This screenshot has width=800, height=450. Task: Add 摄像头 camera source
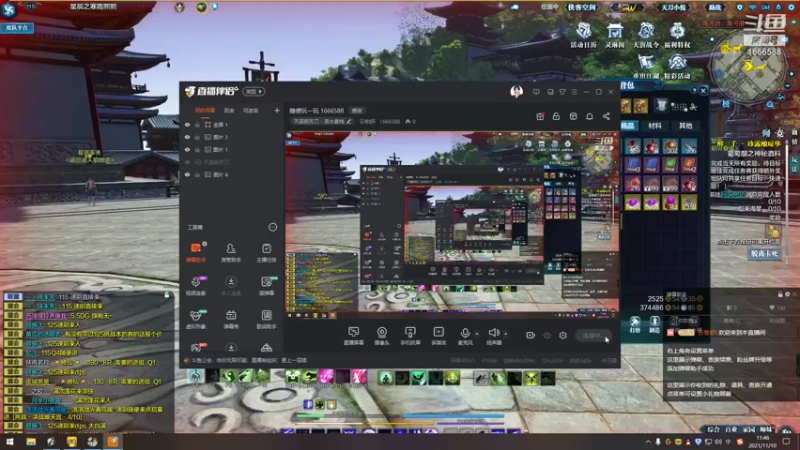pos(382,336)
